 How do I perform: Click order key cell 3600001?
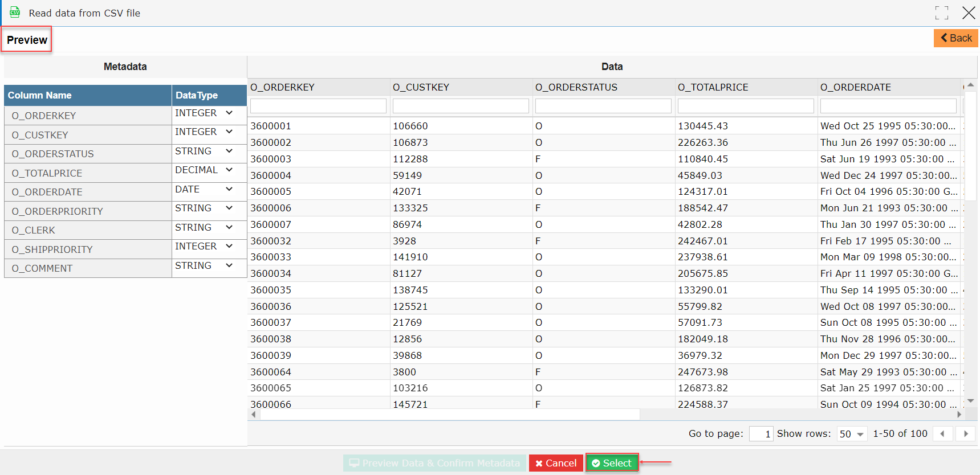tap(271, 126)
